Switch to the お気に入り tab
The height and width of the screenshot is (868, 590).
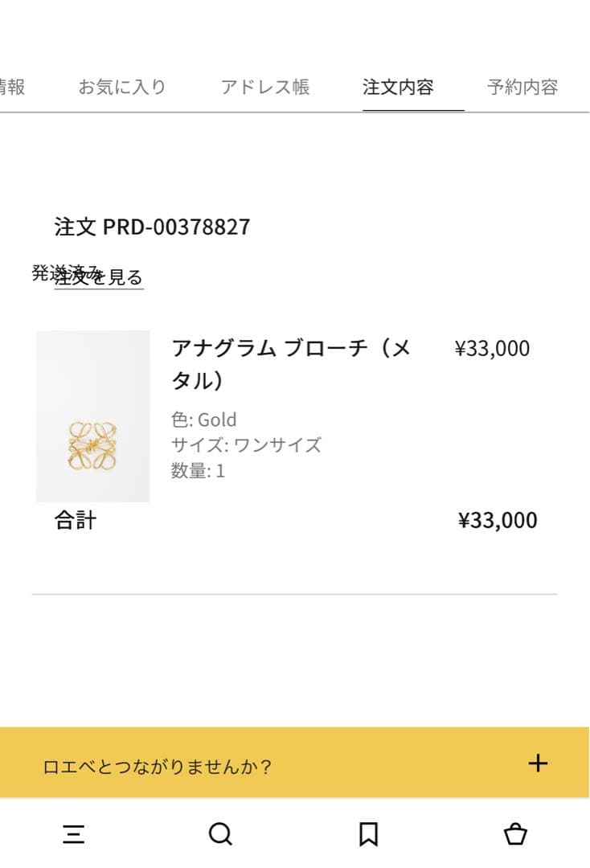point(122,87)
